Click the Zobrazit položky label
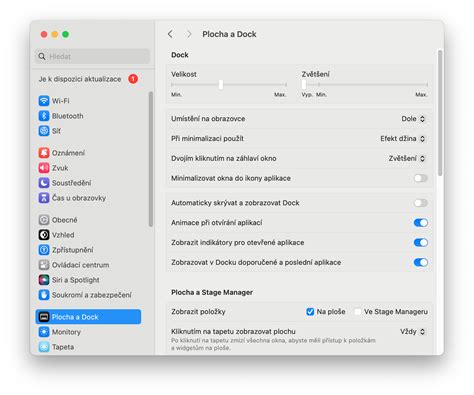This screenshot has height=395, width=474. pos(198,312)
